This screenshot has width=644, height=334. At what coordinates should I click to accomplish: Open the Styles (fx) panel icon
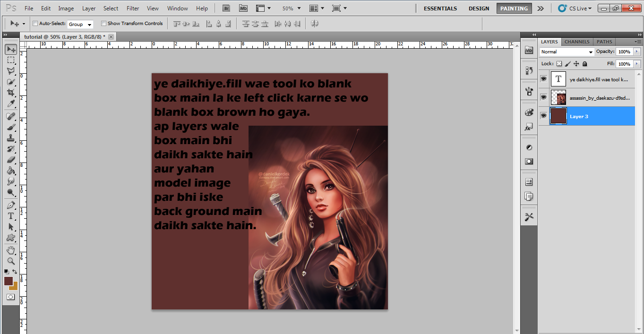coord(529,127)
